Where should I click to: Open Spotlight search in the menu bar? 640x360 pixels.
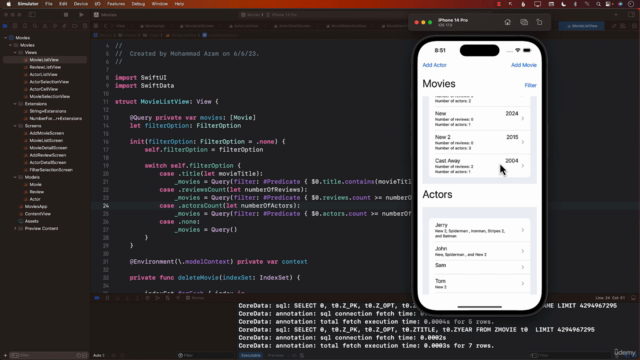point(598,4)
